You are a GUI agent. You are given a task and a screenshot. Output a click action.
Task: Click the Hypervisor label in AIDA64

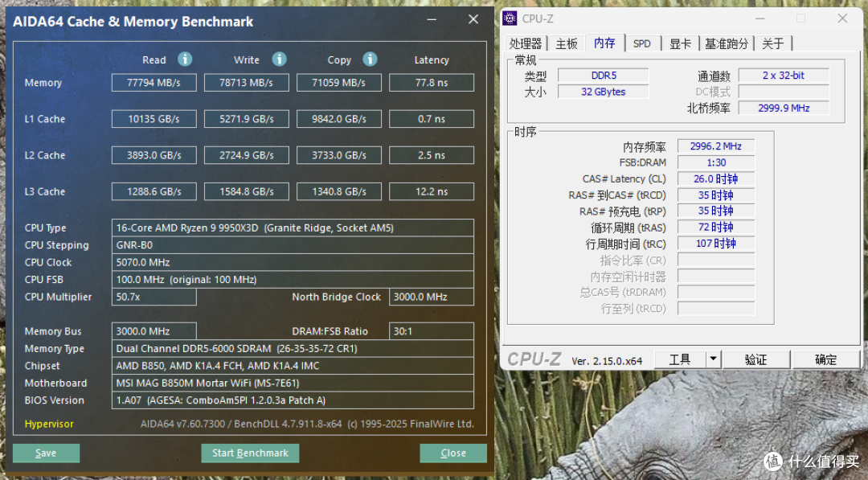coord(49,424)
